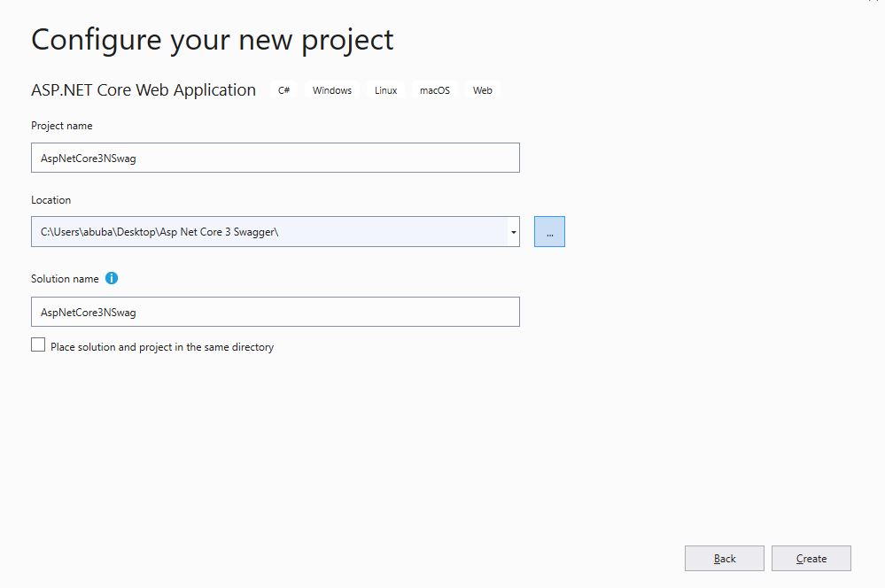Enable placing solution and project in same directory
Image resolution: width=885 pixels, height=588 pixels.
[38, 344]
